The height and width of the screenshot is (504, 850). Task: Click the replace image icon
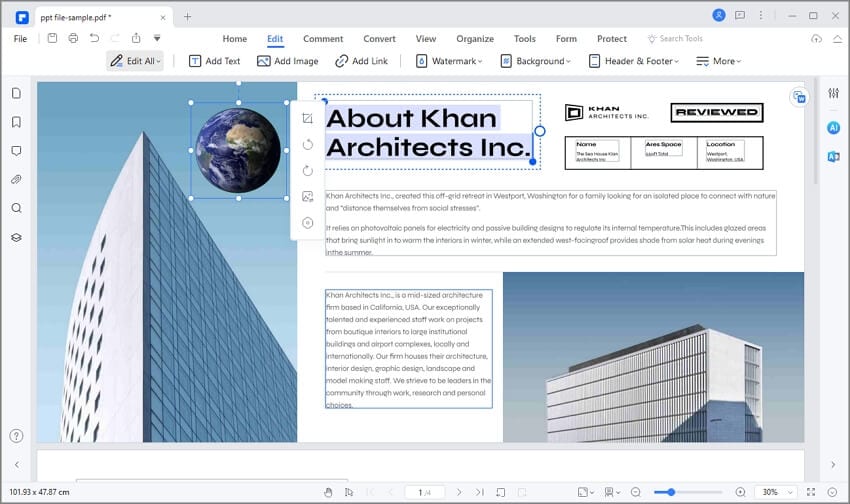click(307, 197)
